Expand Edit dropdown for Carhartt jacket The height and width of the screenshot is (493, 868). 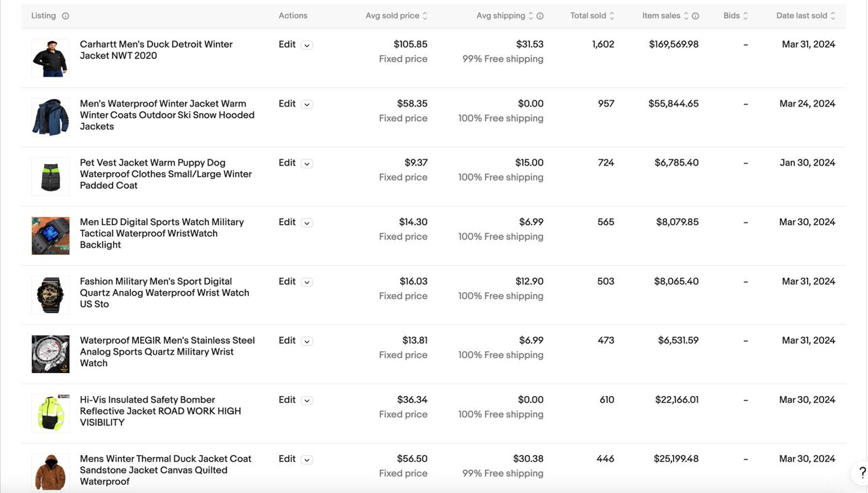(307, 45)
